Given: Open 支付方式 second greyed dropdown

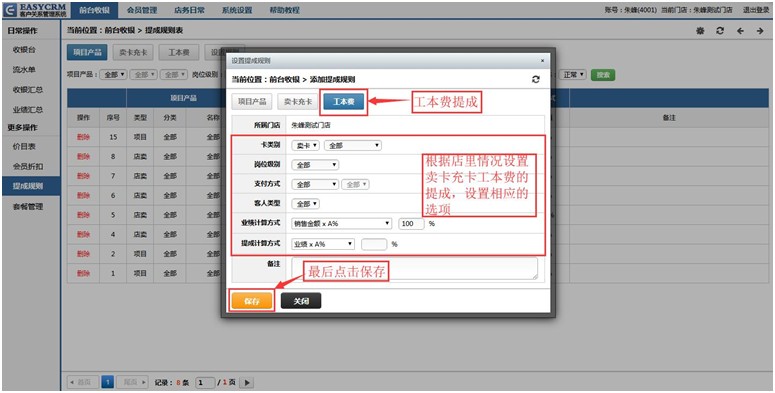Looking at the screenshot, I should (355, 184).
